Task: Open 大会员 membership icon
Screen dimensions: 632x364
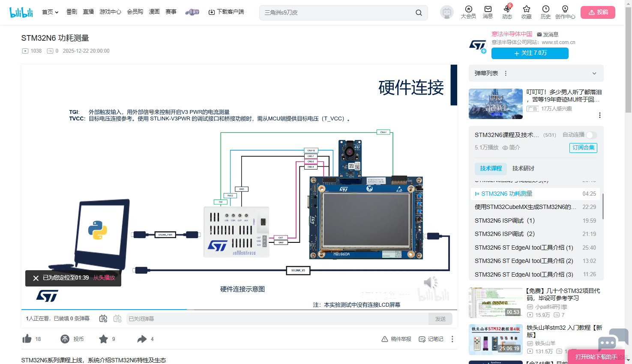Action: (x=468, y=12)
